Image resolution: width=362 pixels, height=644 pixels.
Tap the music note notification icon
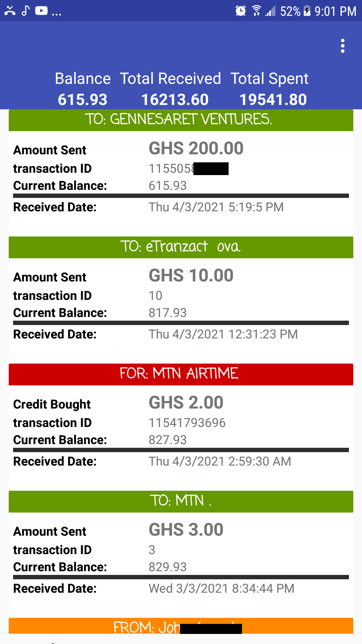tap(25, 11)
